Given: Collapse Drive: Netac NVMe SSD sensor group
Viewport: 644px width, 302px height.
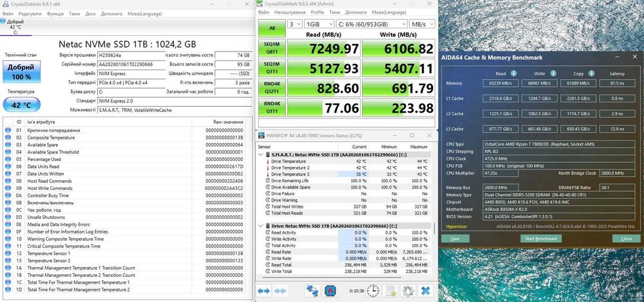Looking at the screenshot, I should tap(260, 226).
